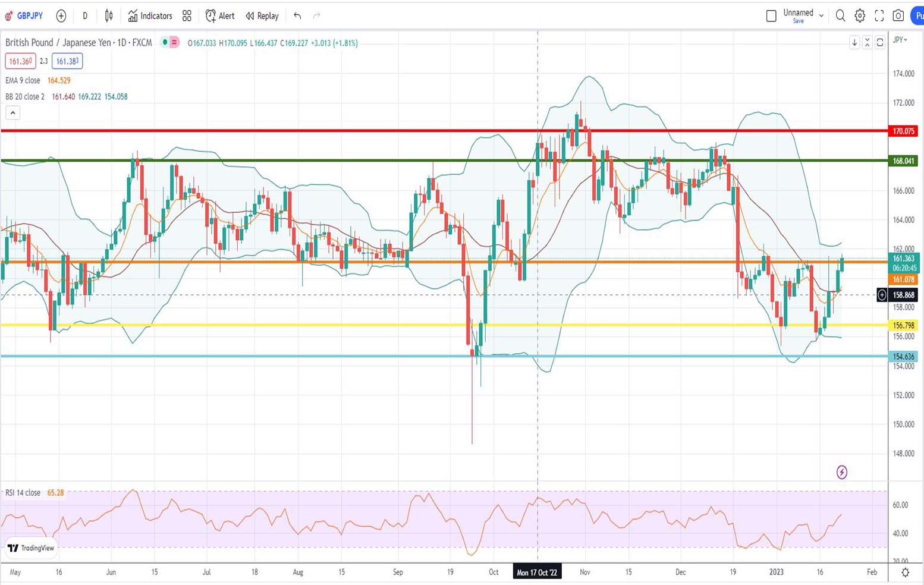Click the lightning bolt icon on the chart

tap(841, 472)
